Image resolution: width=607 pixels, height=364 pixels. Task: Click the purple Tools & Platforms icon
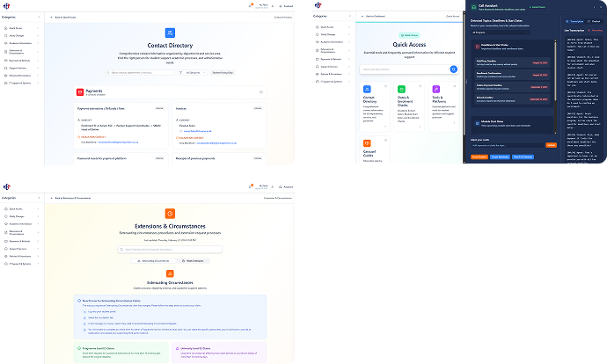pos(436,90)
